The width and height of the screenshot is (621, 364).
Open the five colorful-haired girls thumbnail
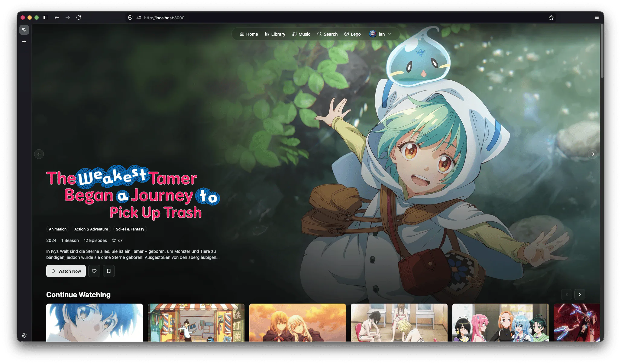pyautogui.click(x=501, y=322)
